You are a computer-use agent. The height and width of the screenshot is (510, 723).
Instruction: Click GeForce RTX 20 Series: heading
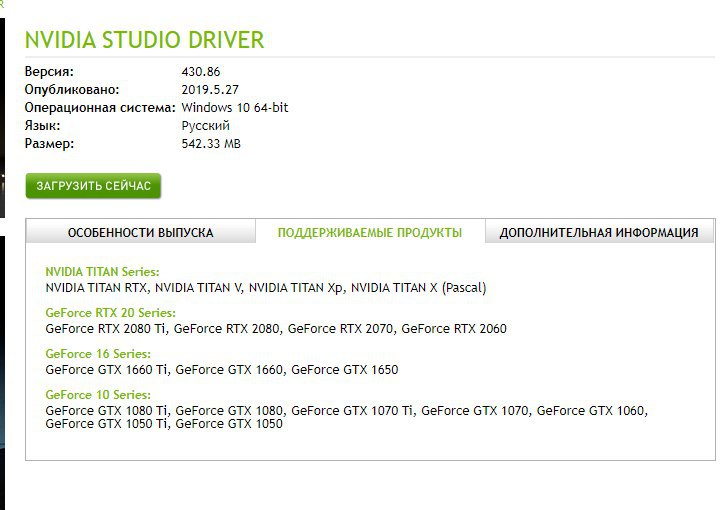tap(110, 313)
